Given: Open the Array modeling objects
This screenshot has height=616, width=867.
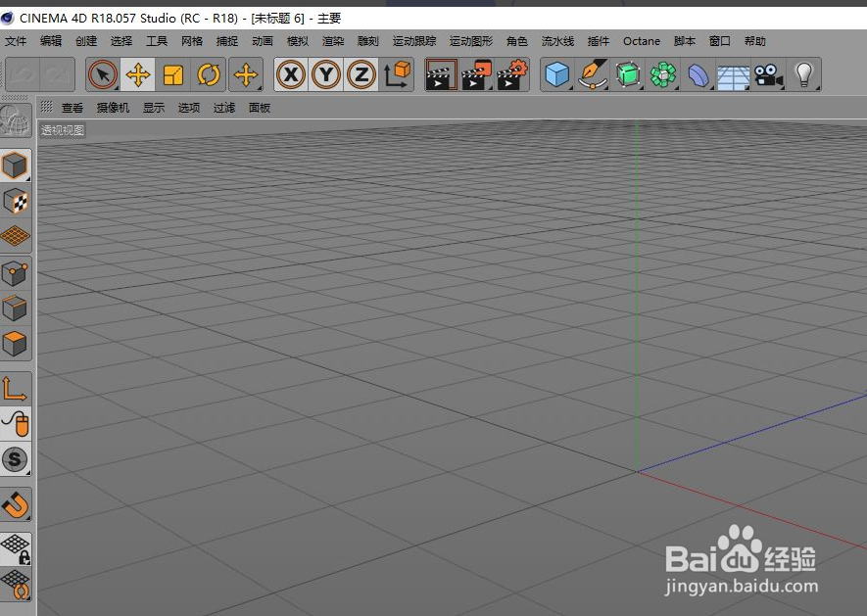Looking at the screenshot, I should [663, 74].
